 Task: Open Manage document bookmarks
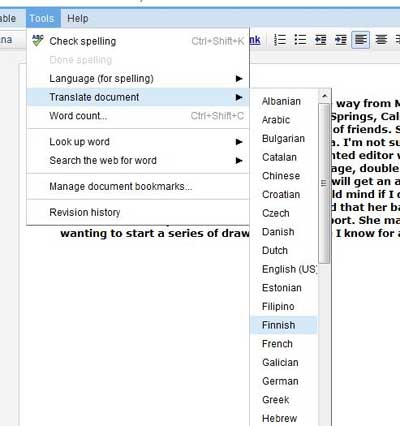point(138,187)
